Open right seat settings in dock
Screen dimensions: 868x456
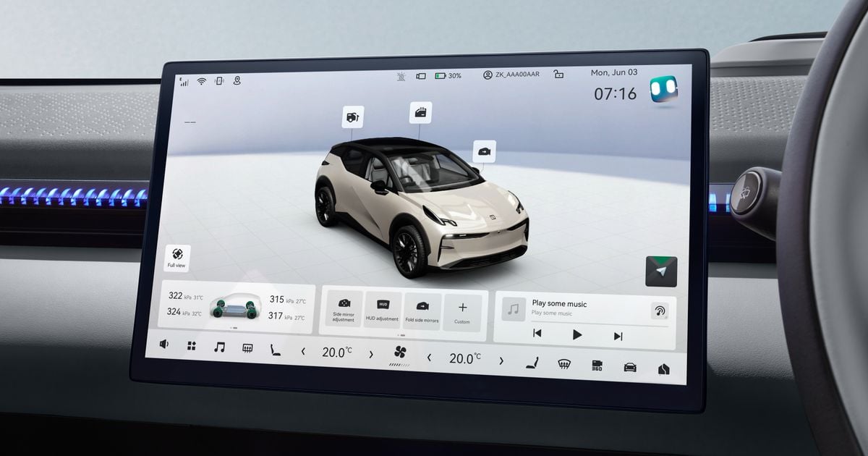(x=532, y=362)
